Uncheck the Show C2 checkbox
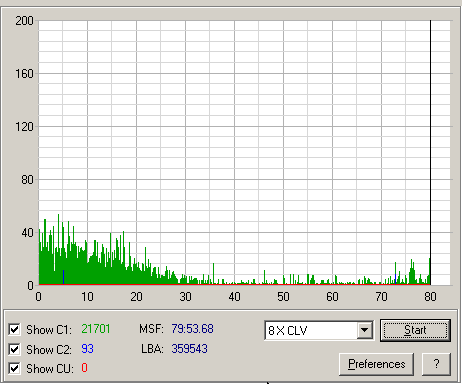 click(14, 349)
